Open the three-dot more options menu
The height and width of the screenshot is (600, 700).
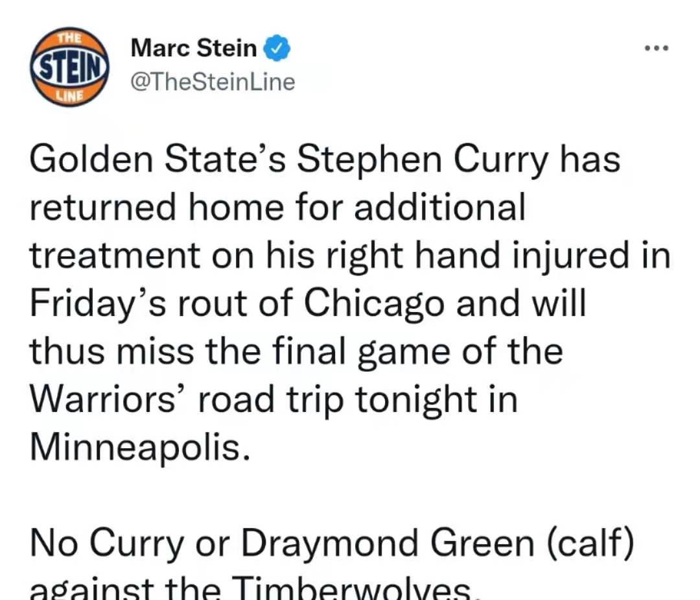[657, 48]
